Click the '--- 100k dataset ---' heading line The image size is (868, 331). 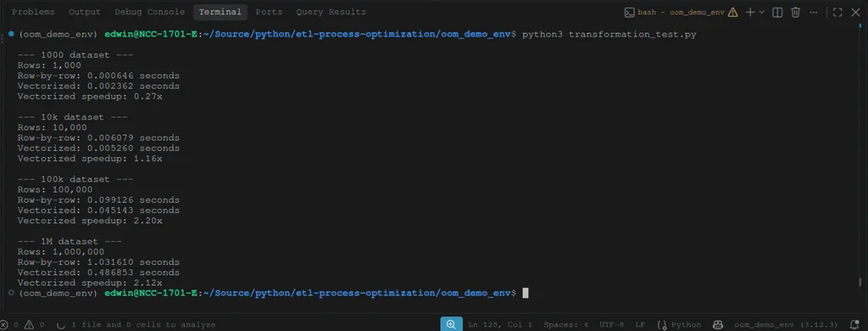click(75, 179)
